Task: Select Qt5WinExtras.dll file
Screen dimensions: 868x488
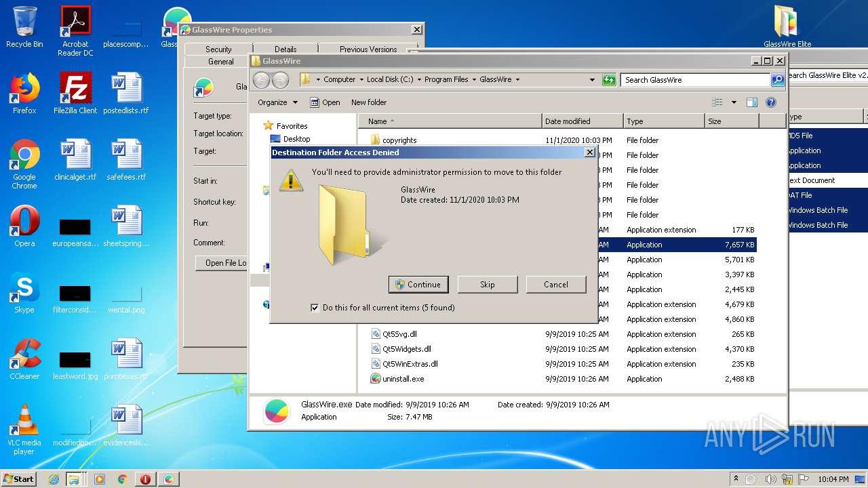Action: [563, 364]
